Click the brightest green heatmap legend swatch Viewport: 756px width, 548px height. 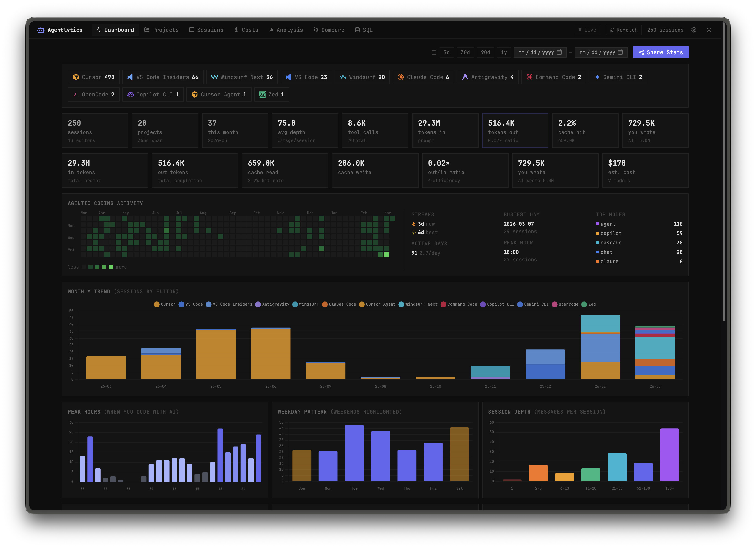111,267
